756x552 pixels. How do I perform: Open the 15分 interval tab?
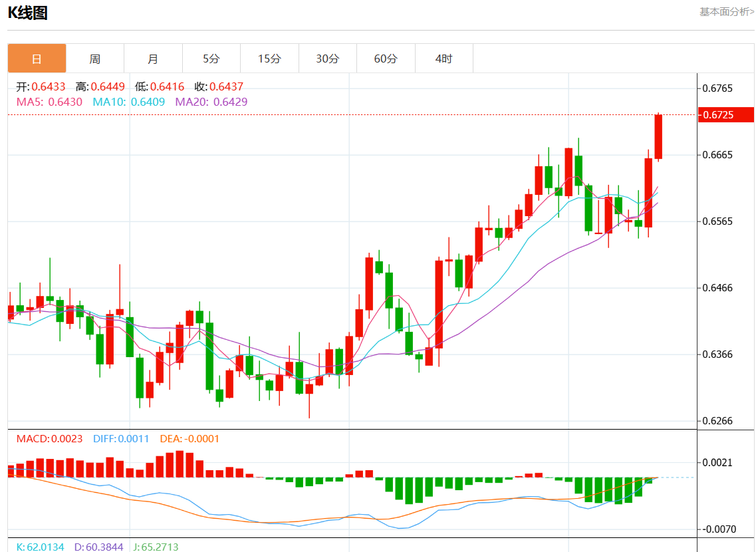[269, 59]
